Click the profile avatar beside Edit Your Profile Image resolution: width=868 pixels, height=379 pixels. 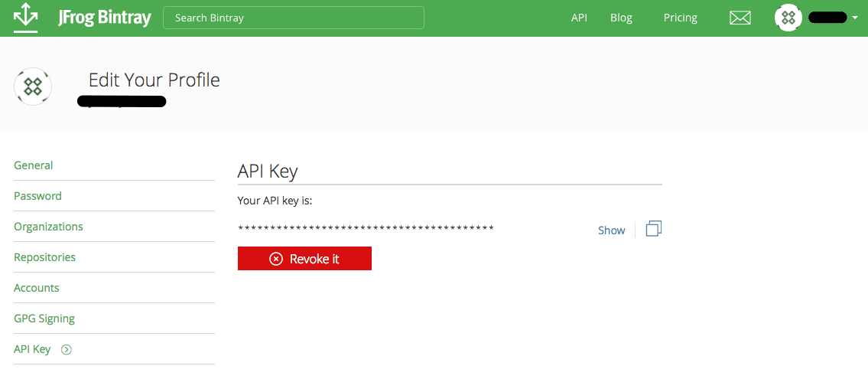click(33, 87)
